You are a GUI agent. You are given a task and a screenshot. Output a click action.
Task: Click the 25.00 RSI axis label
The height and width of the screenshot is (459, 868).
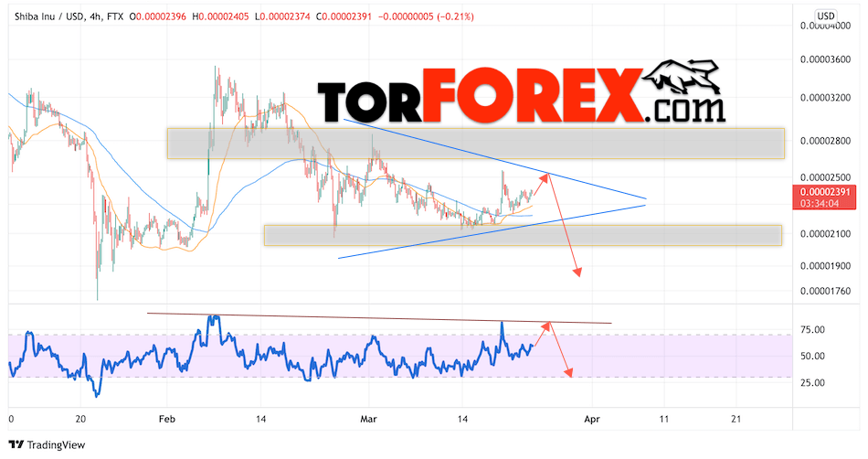point(812,382)
